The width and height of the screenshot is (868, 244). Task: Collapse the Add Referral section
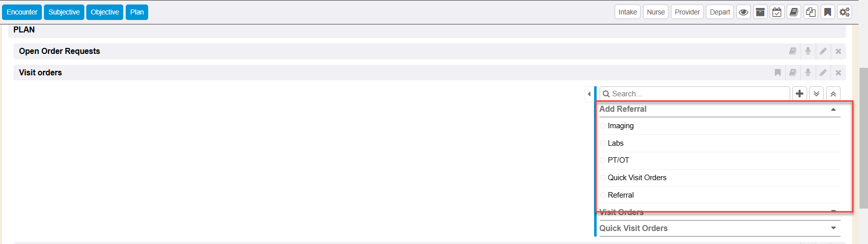tap(833, 109)
